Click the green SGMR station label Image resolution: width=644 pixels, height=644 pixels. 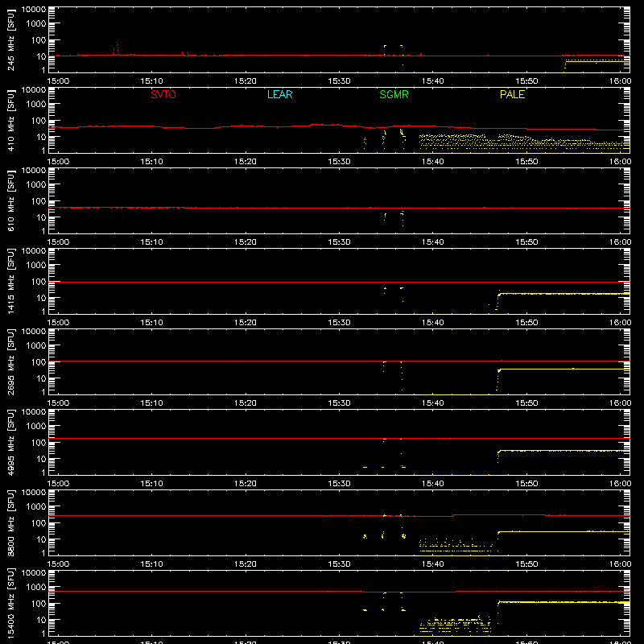click(x=394, y=94)
